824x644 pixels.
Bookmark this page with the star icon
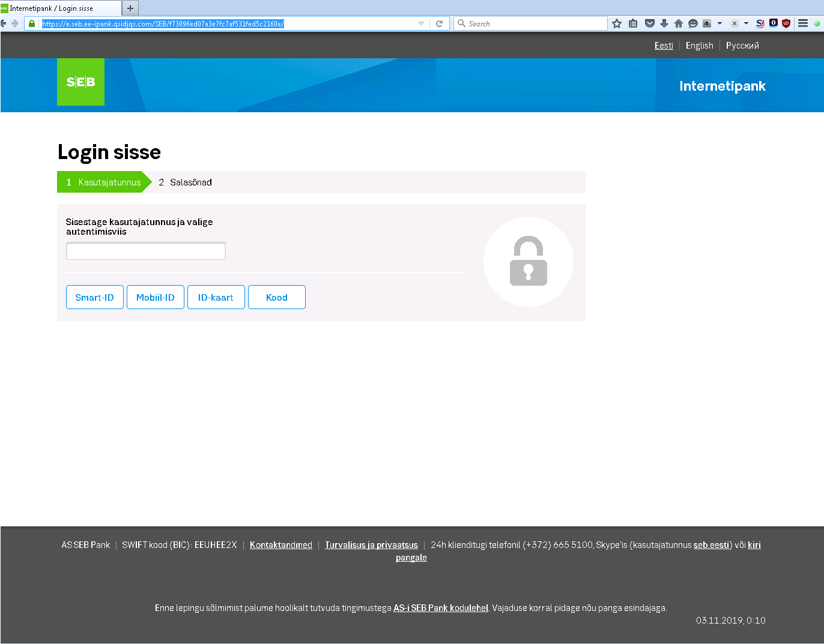(x=617, y=23)
